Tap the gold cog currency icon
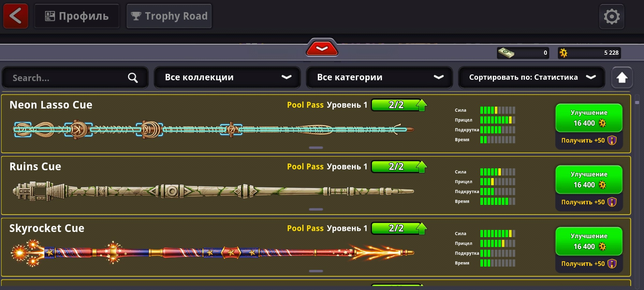The image size is (644, 290). point(563,53)
